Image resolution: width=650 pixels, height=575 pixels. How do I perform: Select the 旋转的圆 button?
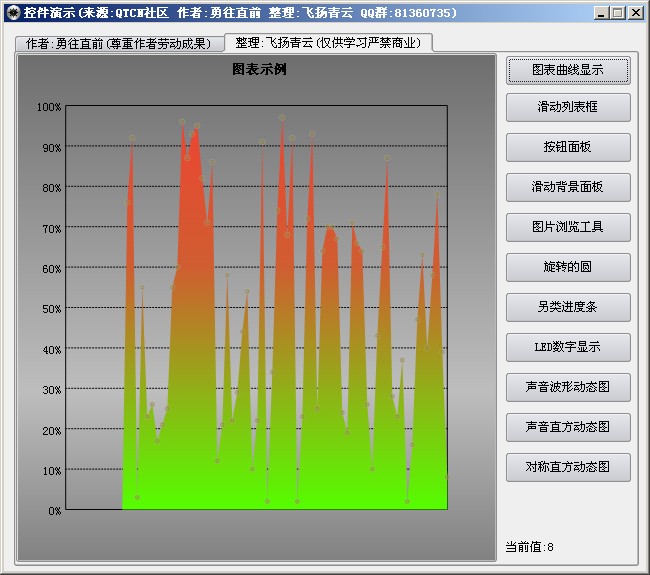click(x=568, y=267)
